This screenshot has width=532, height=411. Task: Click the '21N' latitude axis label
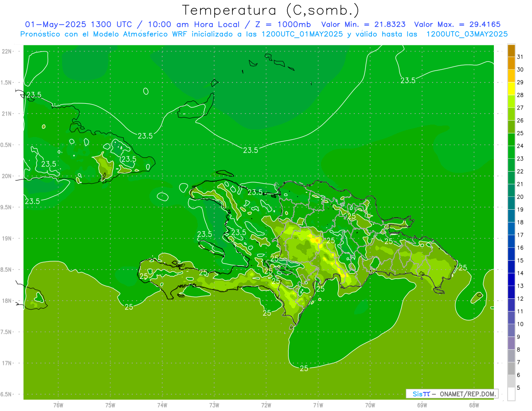click(x=7, y=114)
